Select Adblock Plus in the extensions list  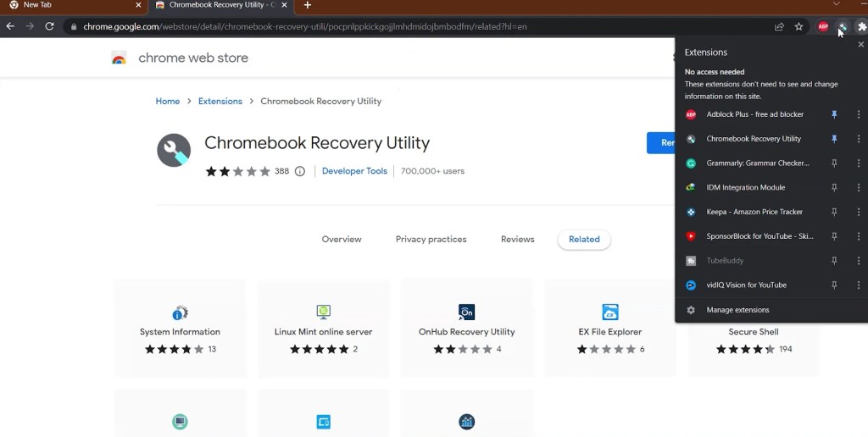(x=754, y=114)
